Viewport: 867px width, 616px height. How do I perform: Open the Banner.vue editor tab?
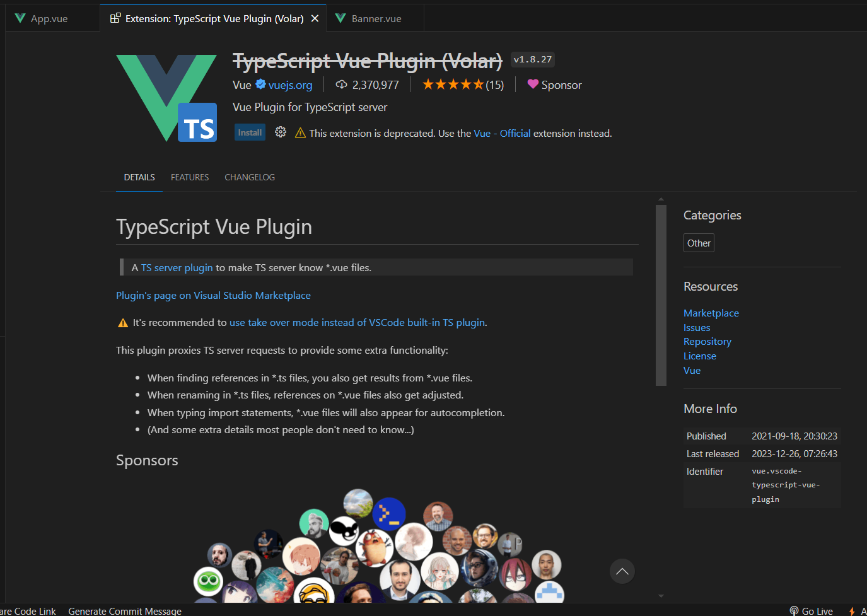click(x=376, y=18)
